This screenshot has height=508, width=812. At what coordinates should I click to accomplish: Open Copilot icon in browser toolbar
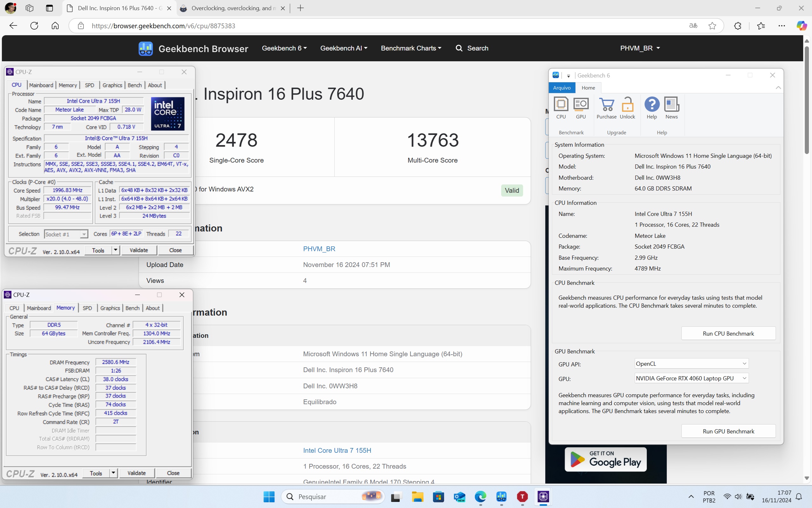click(802, 26)
